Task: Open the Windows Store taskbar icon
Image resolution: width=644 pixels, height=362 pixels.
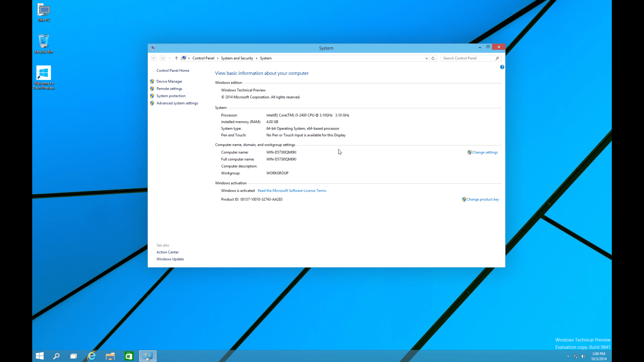Action: coord(129,356)
